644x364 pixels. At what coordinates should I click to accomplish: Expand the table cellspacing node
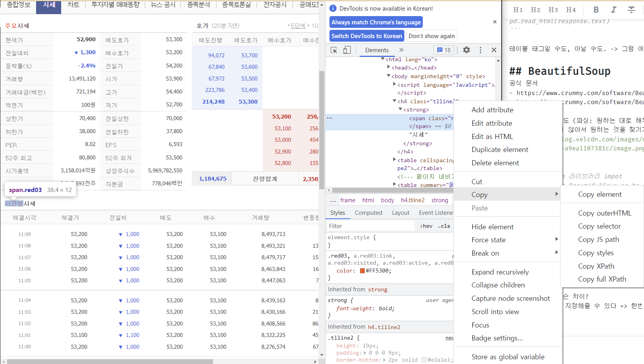click(395, 160)
